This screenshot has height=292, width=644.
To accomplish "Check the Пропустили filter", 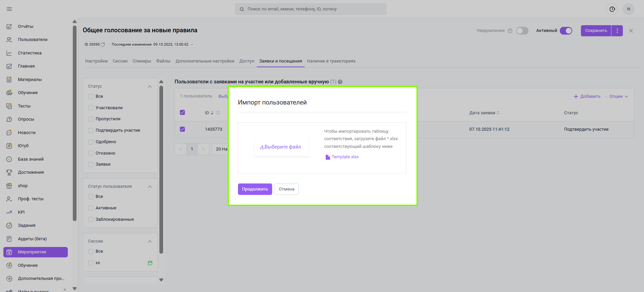I will [91, 119].
